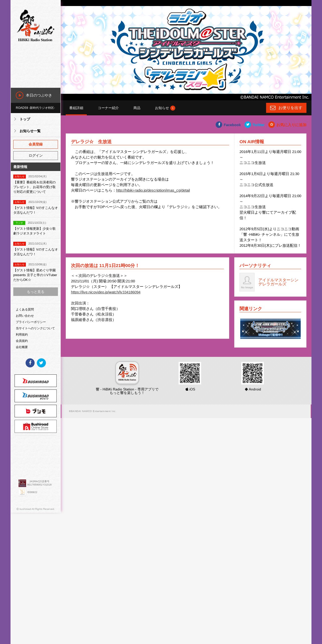Select the コーナー紹介 tab
The width and height of the screenshot is (322, 644).
108,108
